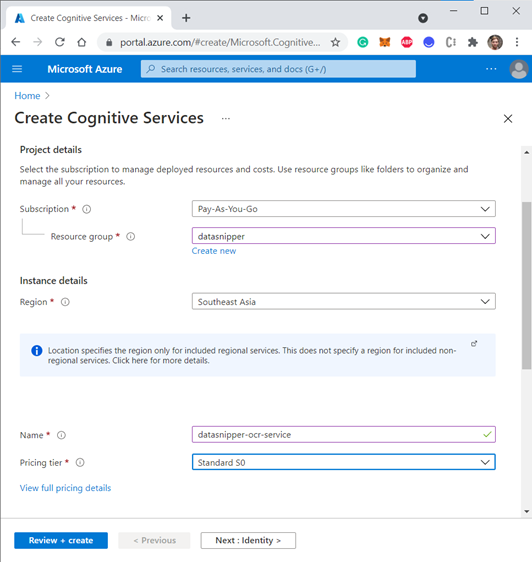This screenshot has width=532, height=562.
Task: Click the Instance details heading
Action: tap(53, 281)
